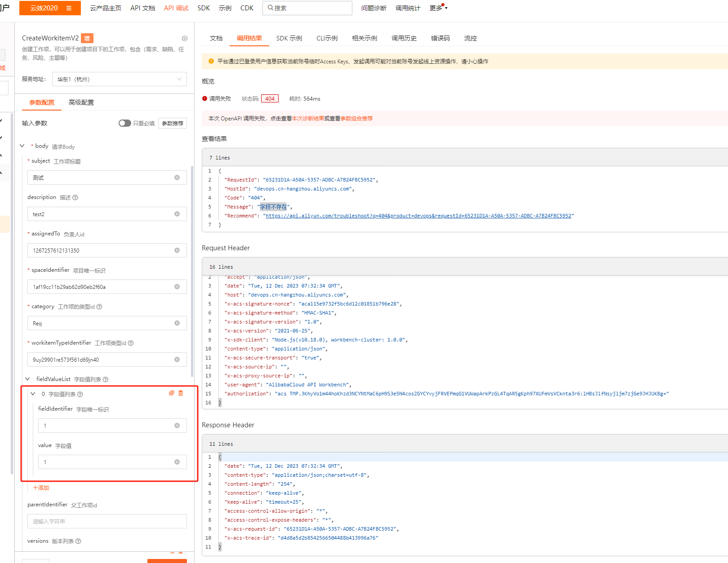Click the 耗时: 564ms text
Screen dimensions: 728x563
(x=305, y=98)
